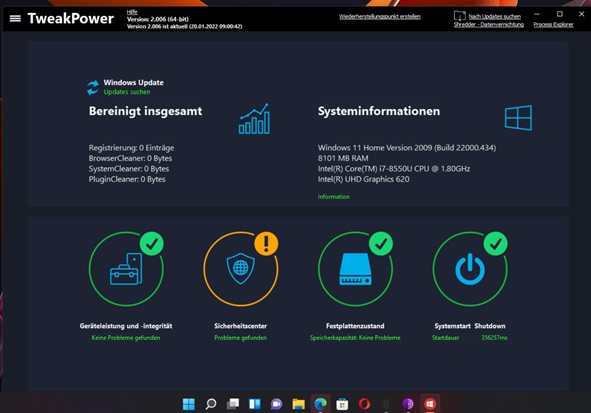Open taskbar Search magnifier

[x=211, y=404]
